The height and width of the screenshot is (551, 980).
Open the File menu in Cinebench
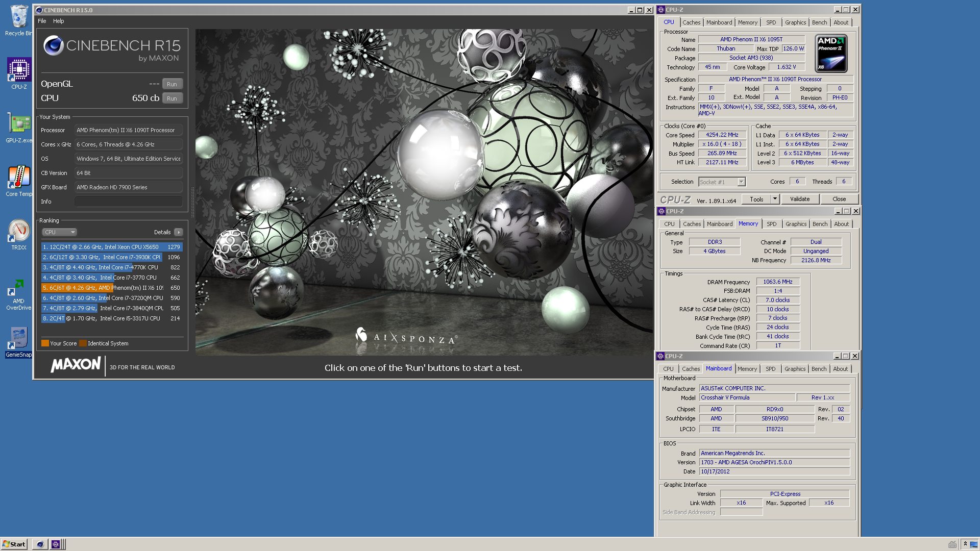pyautogui.click(x=42, y=21)
